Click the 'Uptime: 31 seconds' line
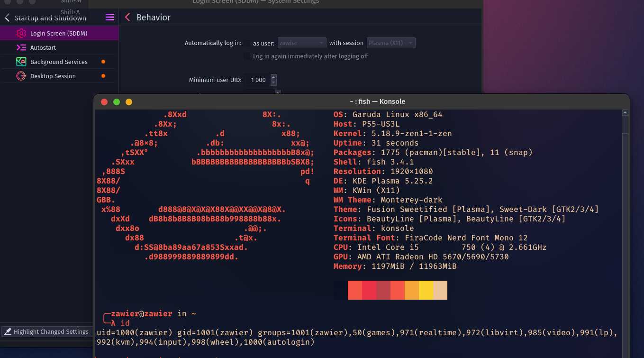The width and height of the screenshot is (644, 358). pyautogui.click(x=376, y=143)
